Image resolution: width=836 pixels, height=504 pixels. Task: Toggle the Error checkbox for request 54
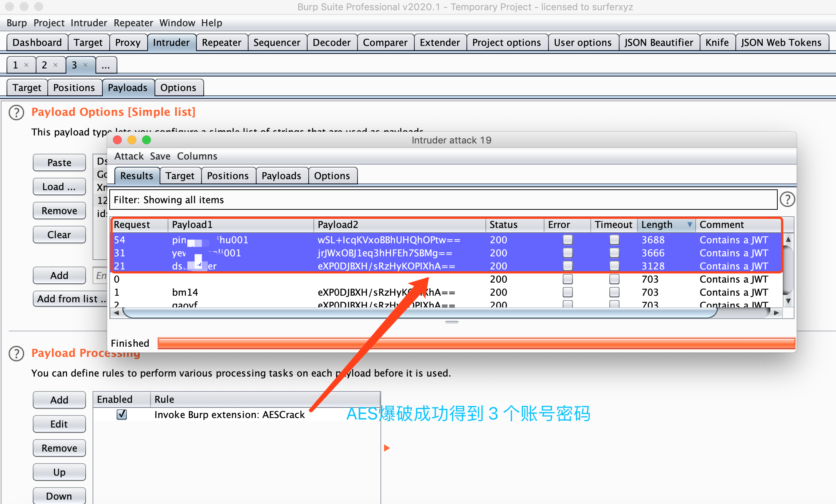click(567, 240)
